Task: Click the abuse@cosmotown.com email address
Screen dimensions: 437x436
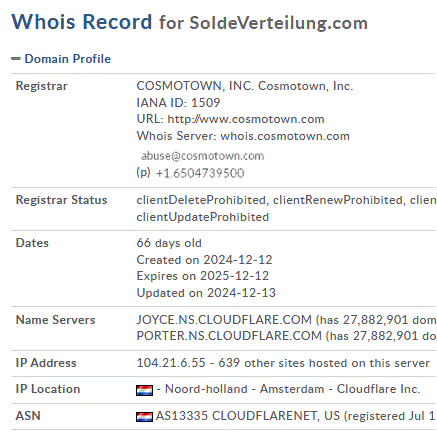Action: [x=202, y=156]
